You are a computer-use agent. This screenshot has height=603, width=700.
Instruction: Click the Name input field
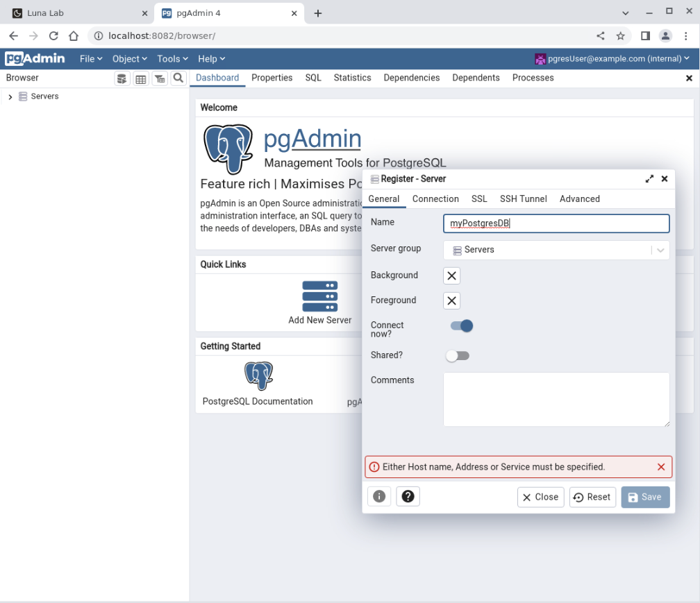(x=556, y=223)
